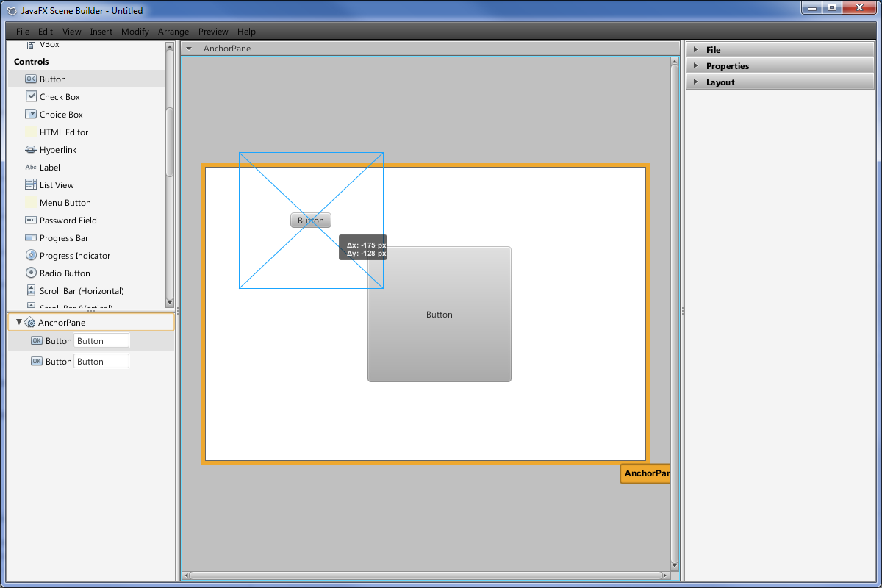Select the Button item in Controls library
Image resolution: width=882 pixels, height=588 pixels.
point(53,79)
